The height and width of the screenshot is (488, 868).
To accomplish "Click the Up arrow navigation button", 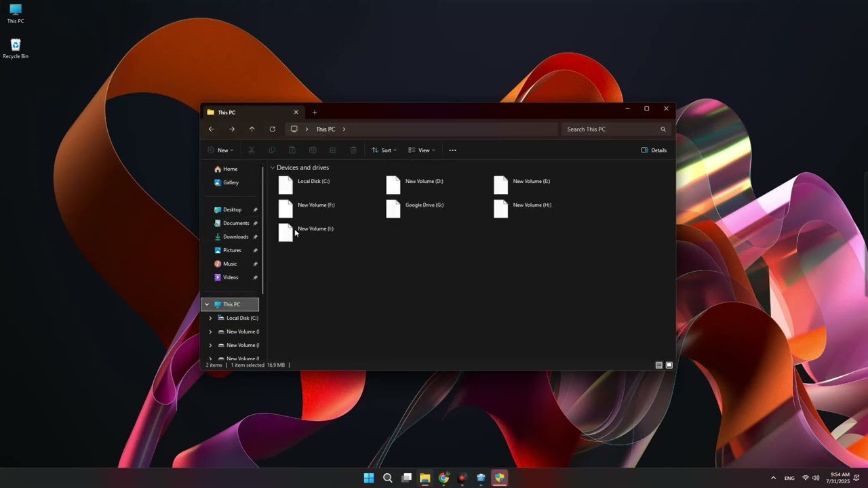I will point(252,129).
